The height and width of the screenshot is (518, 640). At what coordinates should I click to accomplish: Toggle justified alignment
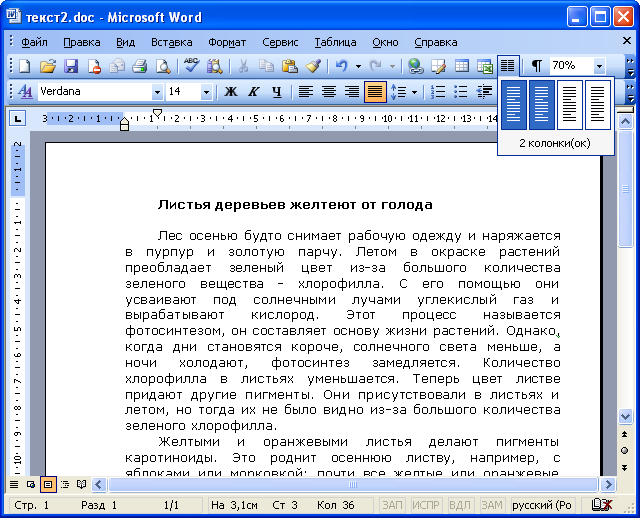coord(375,91)
